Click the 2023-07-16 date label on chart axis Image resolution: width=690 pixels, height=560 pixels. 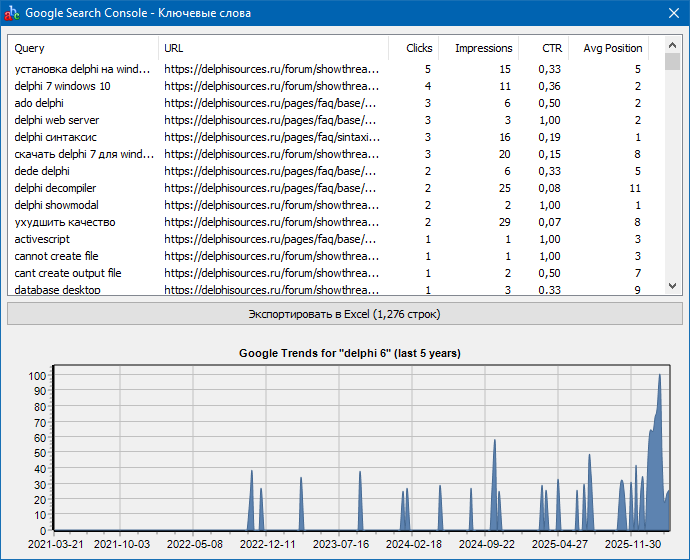coord(341,544)
